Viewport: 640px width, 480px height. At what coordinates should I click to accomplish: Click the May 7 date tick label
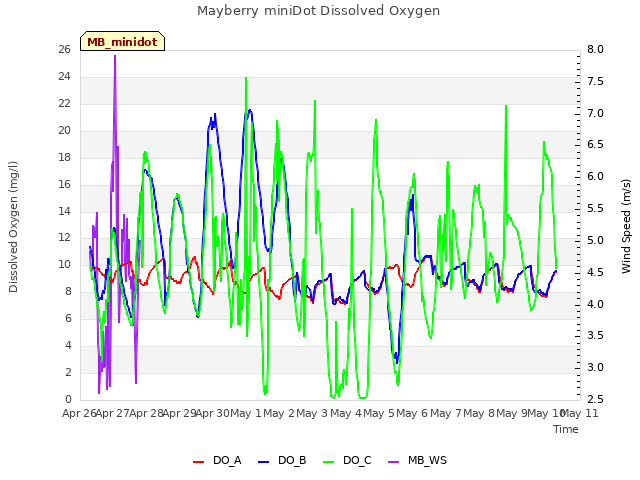445,413
